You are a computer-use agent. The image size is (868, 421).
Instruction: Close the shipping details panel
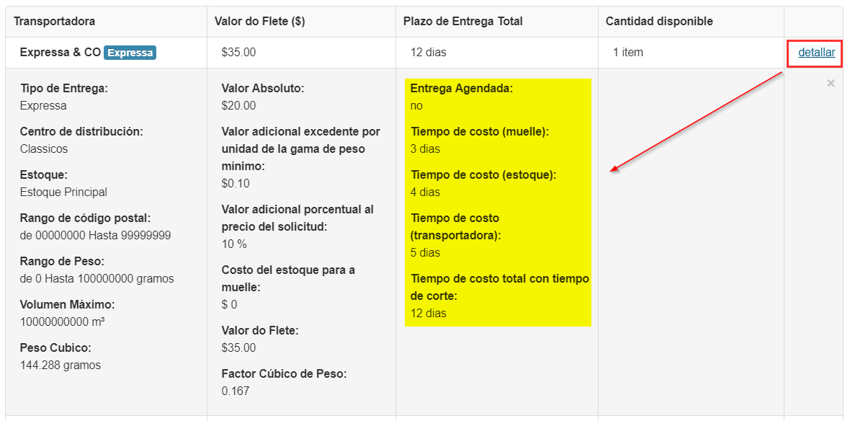click(831, 84)
